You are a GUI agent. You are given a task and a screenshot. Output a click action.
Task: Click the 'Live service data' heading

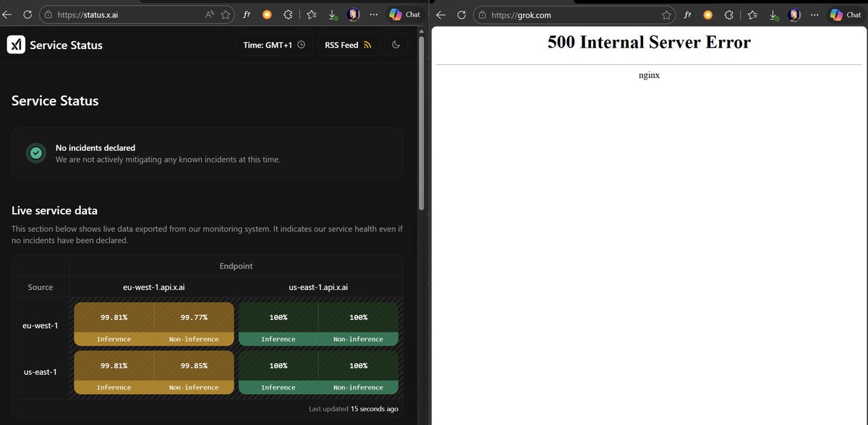click(x=54, y=210)
